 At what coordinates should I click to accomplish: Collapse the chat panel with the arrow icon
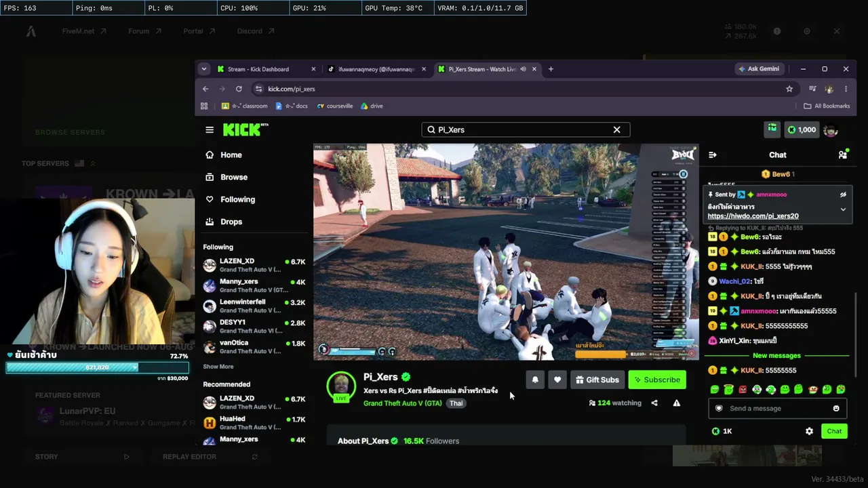click(x=712, y=155)
